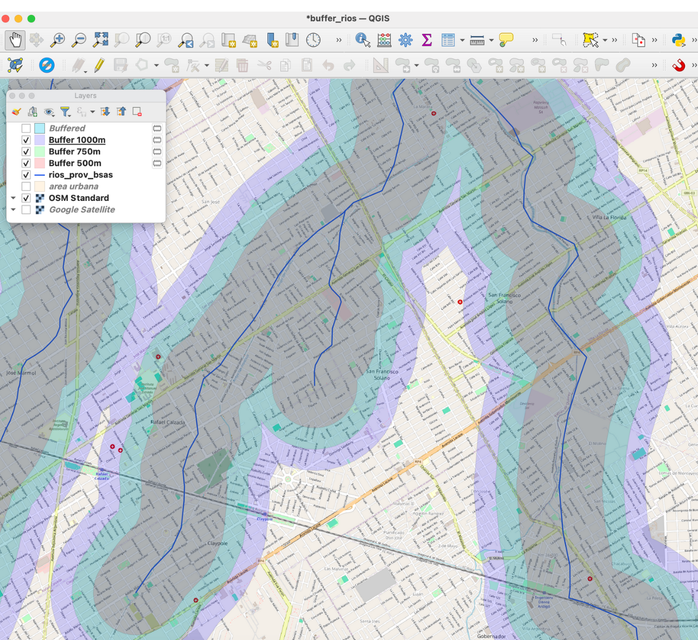
Task: Open the Manage Map Themes eye dropdown
Action: pos(49,112)
